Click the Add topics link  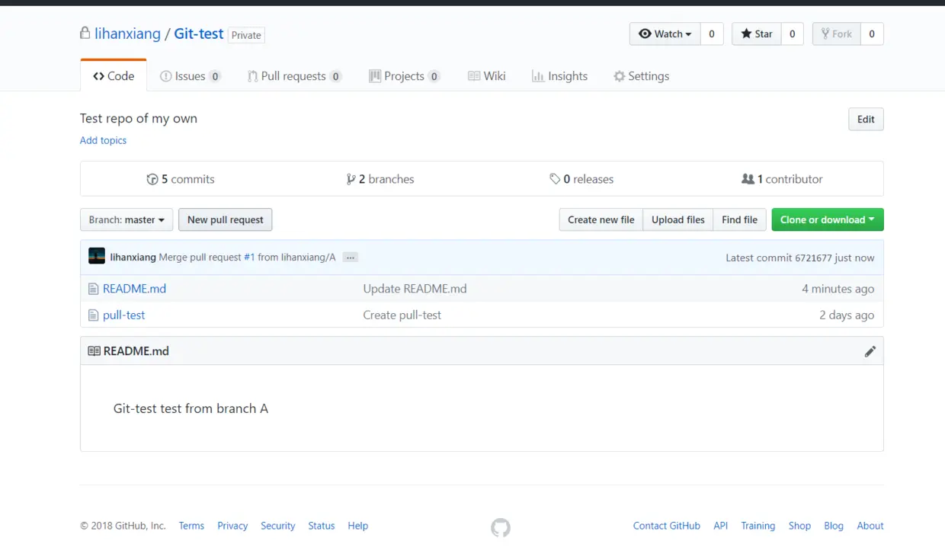click(x=103, y=140)
